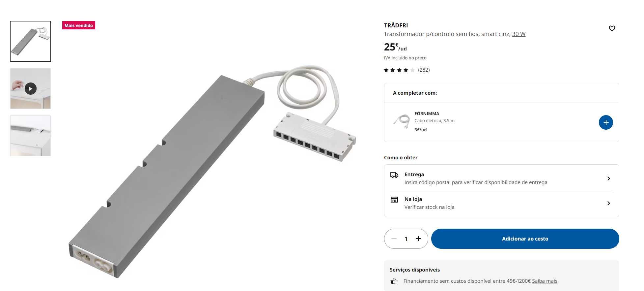644x291 pixels.
Task: Increase quantity with the plus stepper
Action: (x=418, y=239)
